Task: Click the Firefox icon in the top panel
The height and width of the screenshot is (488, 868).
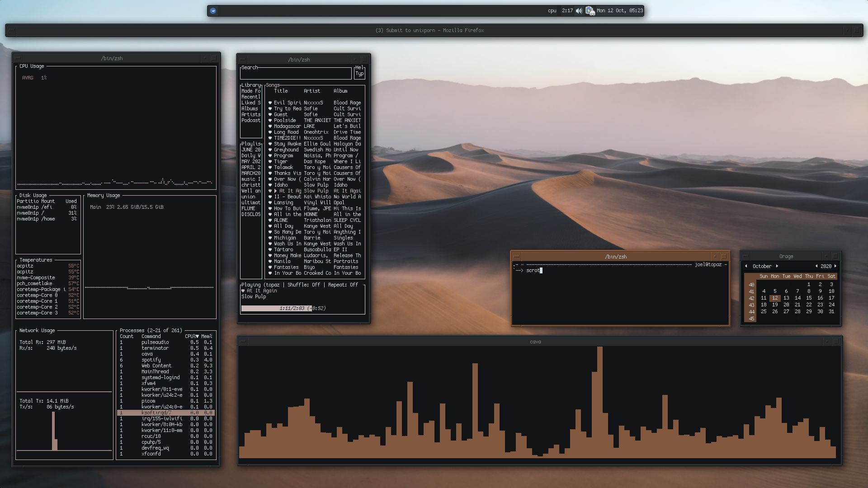Action: tap(212, 10)
